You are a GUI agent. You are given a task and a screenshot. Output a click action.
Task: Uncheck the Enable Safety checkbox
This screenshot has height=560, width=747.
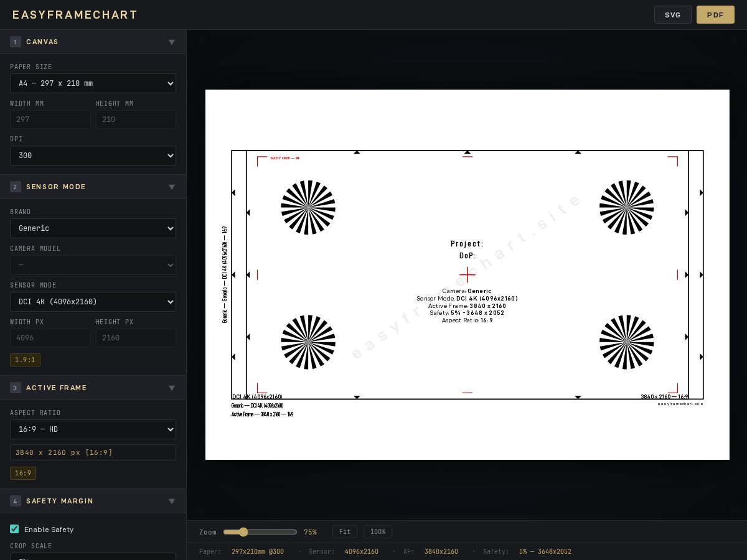(x=14, y=529)
